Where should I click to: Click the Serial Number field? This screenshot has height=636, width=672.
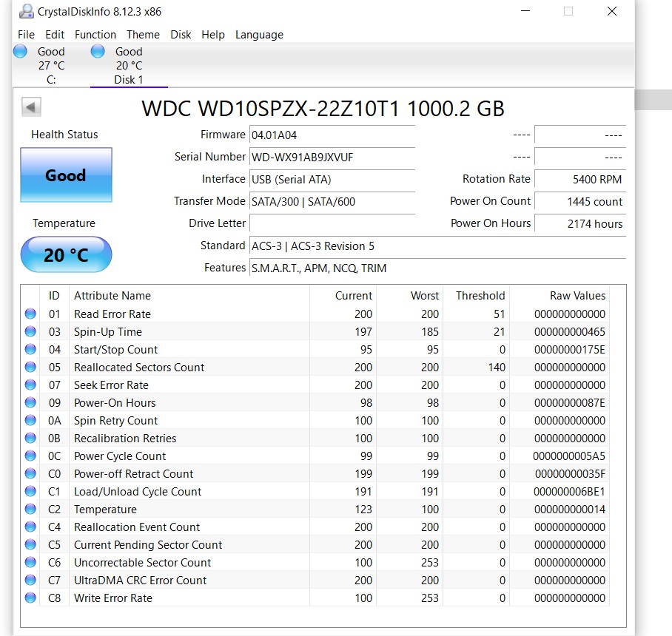pyautogui.click(x=332, y=158)
